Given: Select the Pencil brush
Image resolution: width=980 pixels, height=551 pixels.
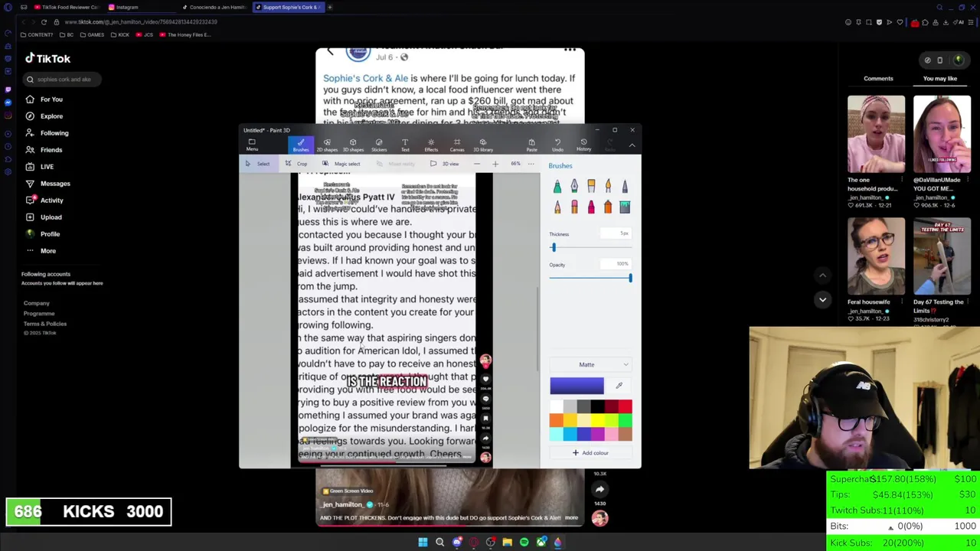Looking at the screenshot, I should point(557,207).
